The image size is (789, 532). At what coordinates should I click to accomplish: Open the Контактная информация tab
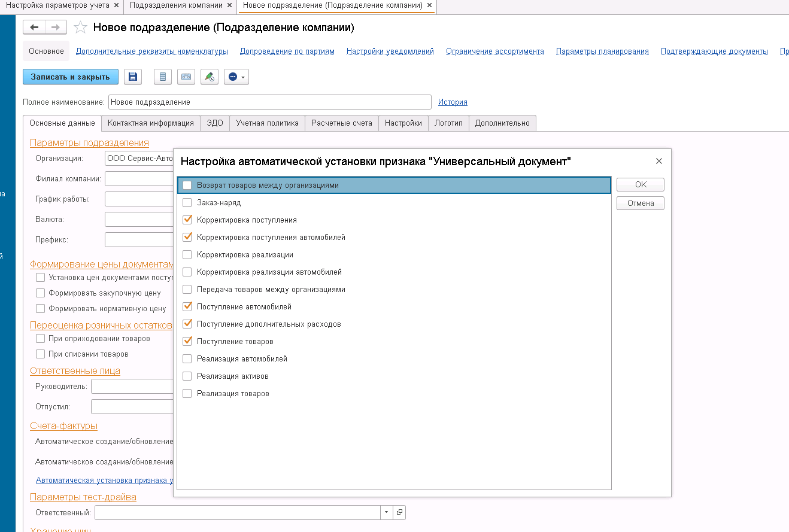[150, 123]
